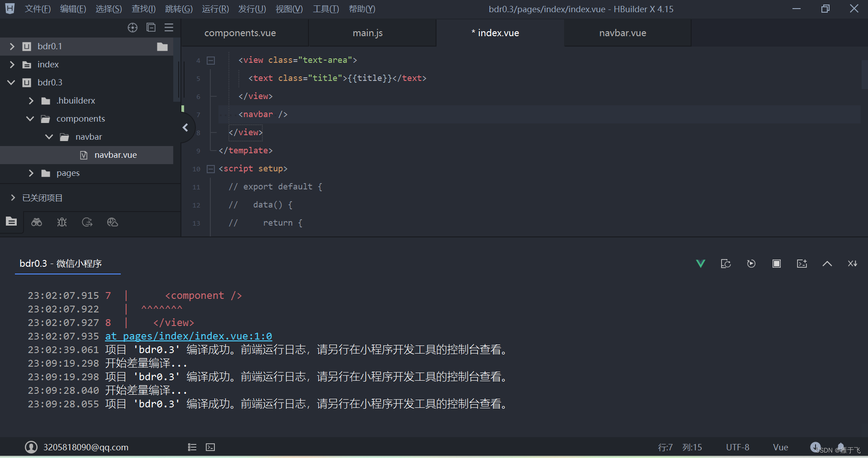Open the 跳转(G) menu
Viewport: 868px width, 458px height.
pyautogui.click(x=179, y=9)
